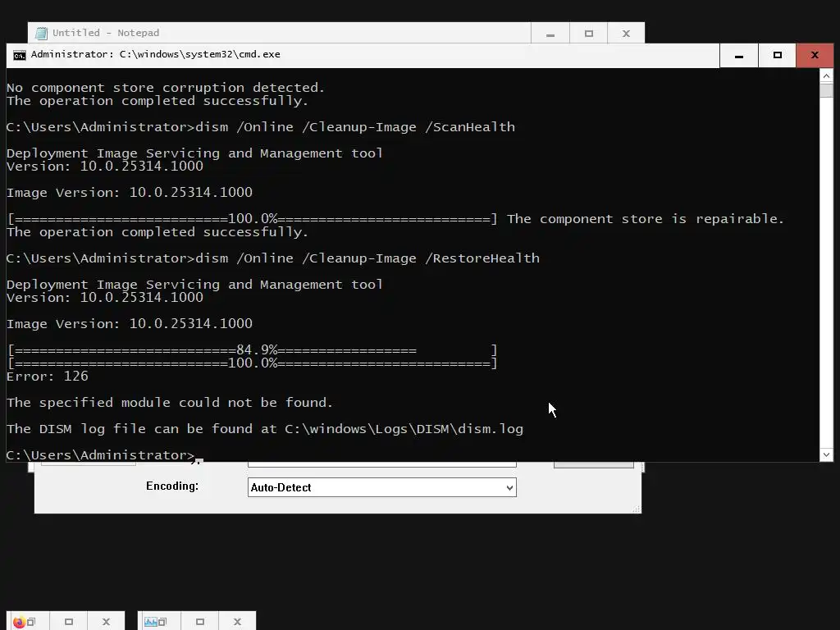Click the minimized Firefox window icon
840x630 pixels.
20,622
